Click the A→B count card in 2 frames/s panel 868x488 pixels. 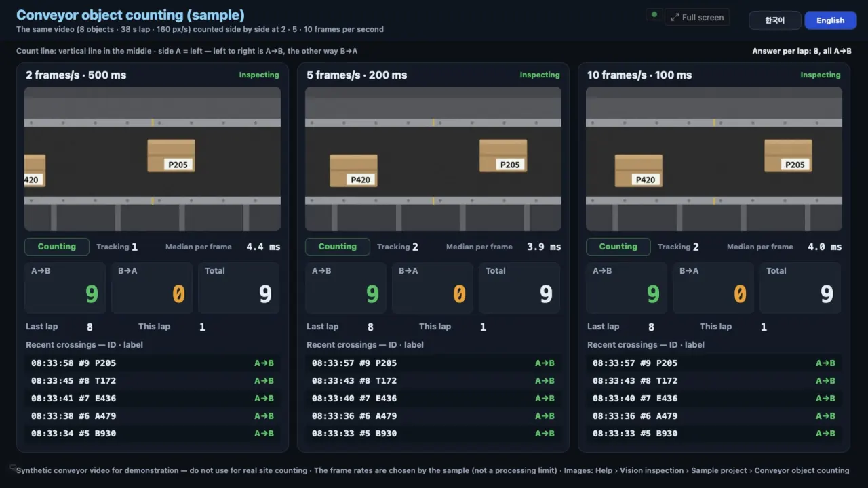(x=65, y=288)
